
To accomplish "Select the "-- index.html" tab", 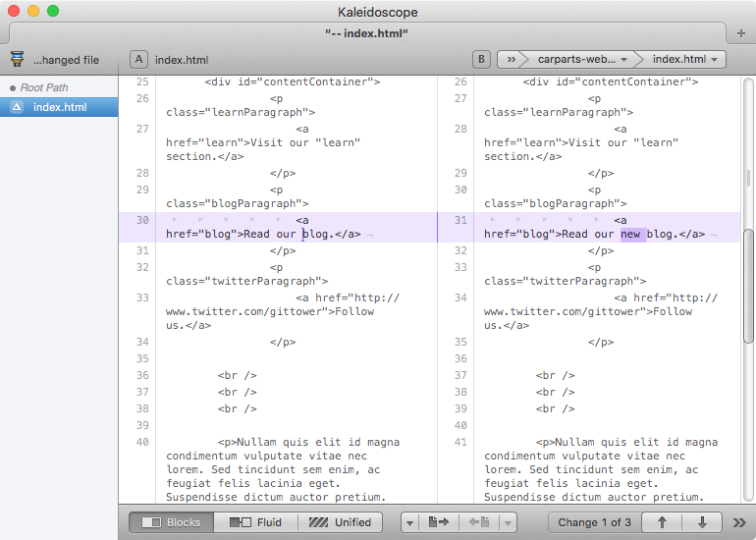I will [x=366, y=33].
